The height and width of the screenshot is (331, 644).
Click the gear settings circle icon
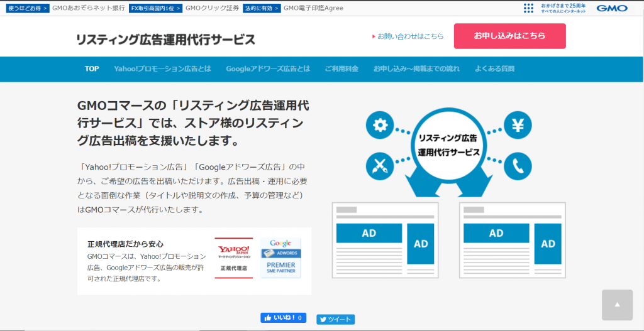coord(379,125)
